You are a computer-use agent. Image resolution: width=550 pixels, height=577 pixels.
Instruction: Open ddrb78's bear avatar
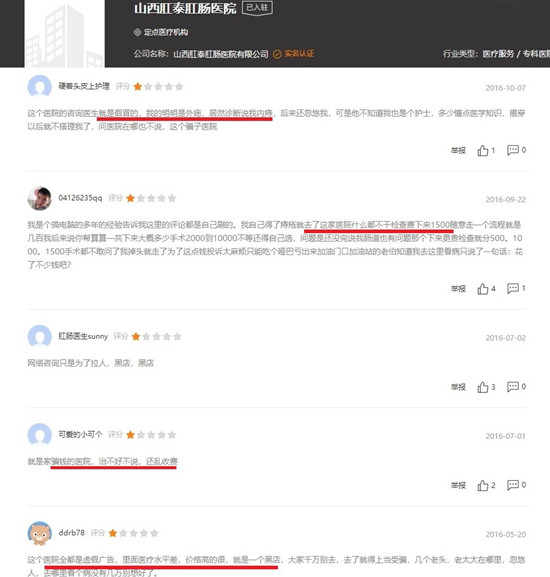pyautogui.click(x=39, y=533)
